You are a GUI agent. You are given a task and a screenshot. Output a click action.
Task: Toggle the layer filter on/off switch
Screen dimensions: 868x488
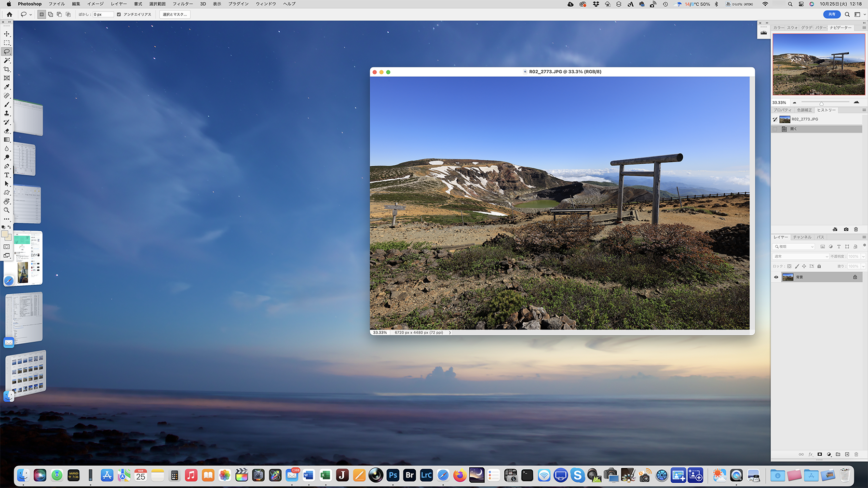coord(864,246)
